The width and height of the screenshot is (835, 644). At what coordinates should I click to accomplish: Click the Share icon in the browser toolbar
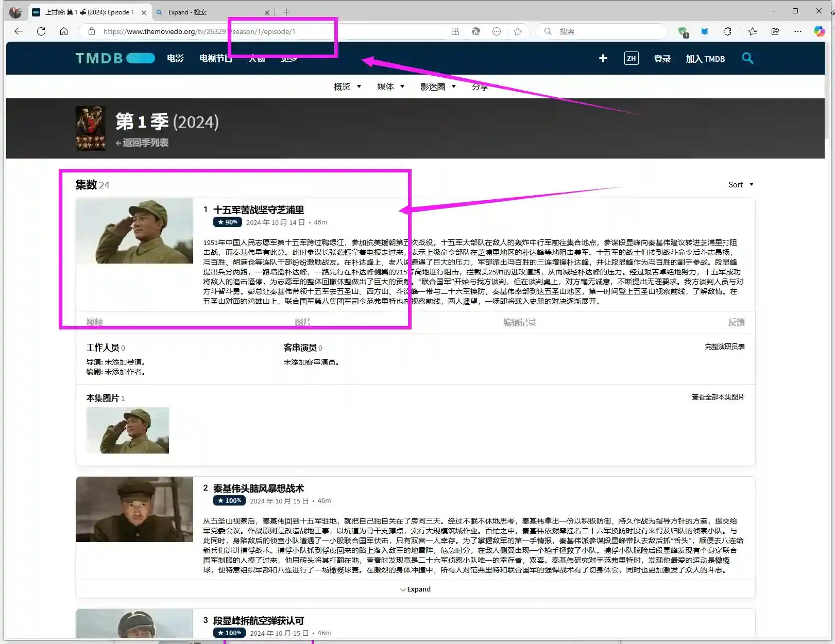tap(775, 31)
